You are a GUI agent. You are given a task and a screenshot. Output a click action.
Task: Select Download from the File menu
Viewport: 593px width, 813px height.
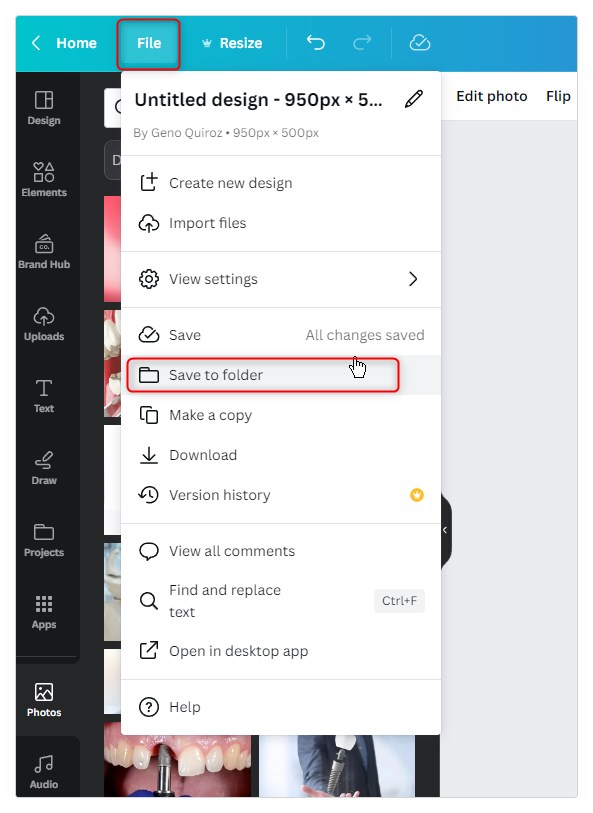[x=281, y=455]
